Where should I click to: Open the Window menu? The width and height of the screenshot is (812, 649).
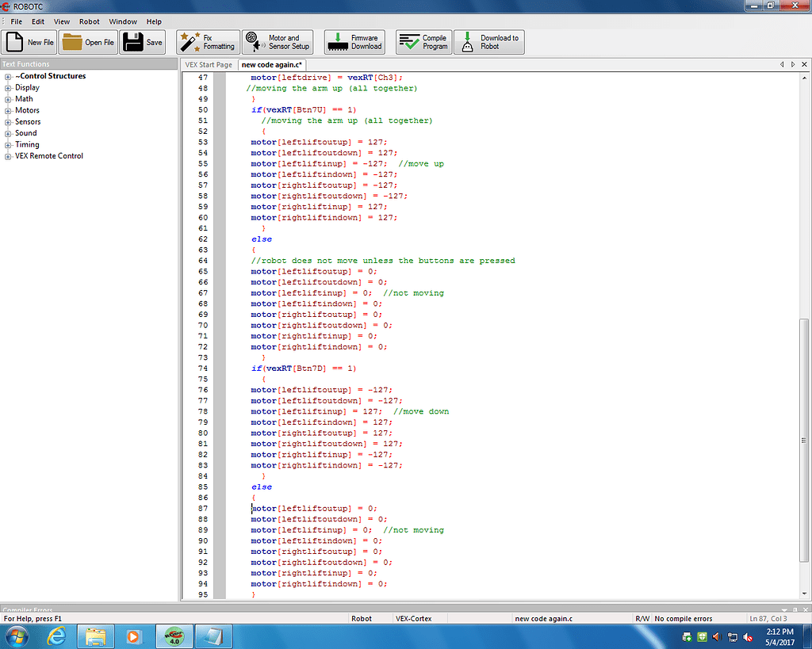(x=123, y=21)
